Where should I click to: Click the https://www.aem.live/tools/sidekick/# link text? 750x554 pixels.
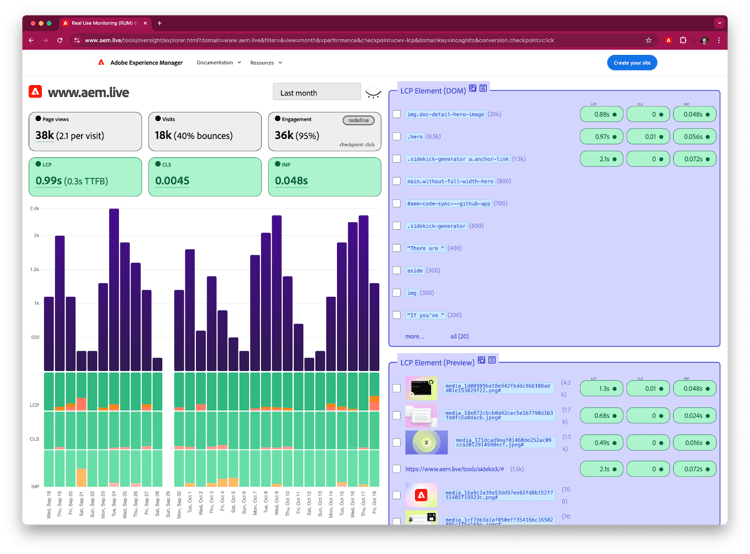(x=454, y=469)
